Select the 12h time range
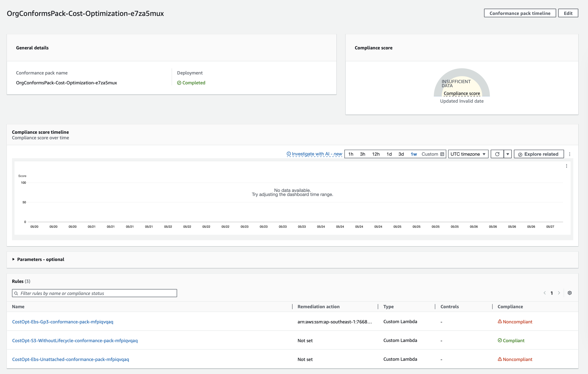 [x=375, y=154]
